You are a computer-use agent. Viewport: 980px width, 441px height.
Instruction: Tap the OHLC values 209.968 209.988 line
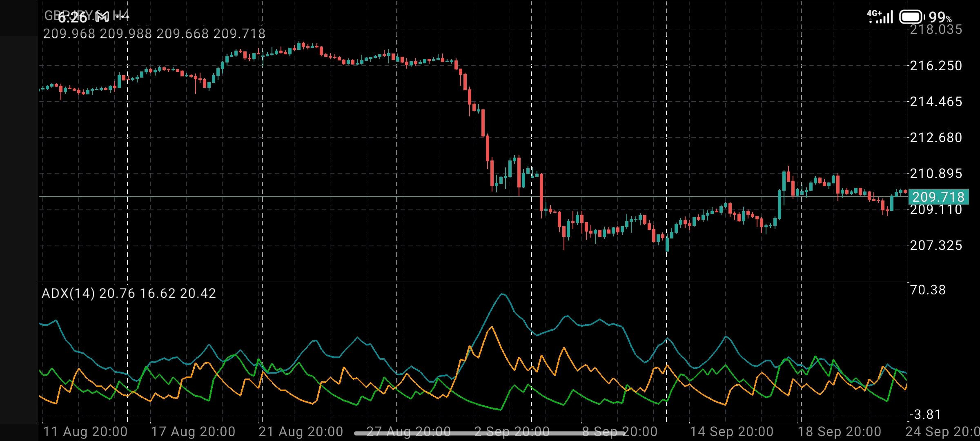pos(154,33)
